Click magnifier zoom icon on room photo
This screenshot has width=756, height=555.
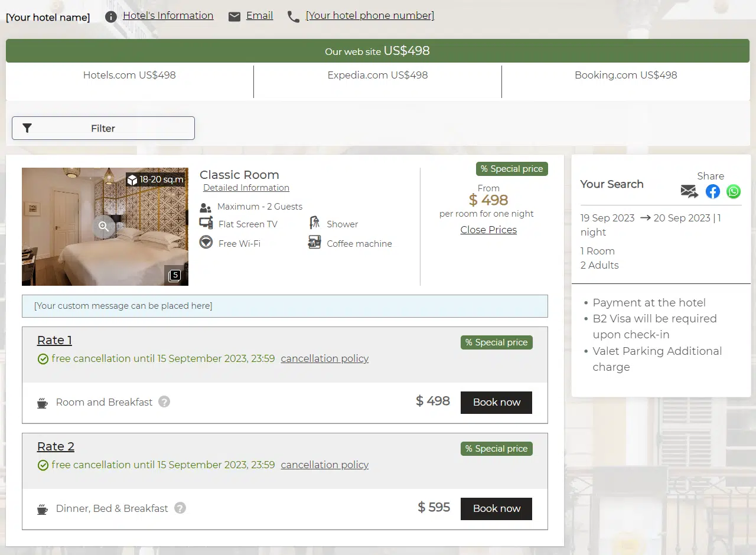[x=103, y=226]
